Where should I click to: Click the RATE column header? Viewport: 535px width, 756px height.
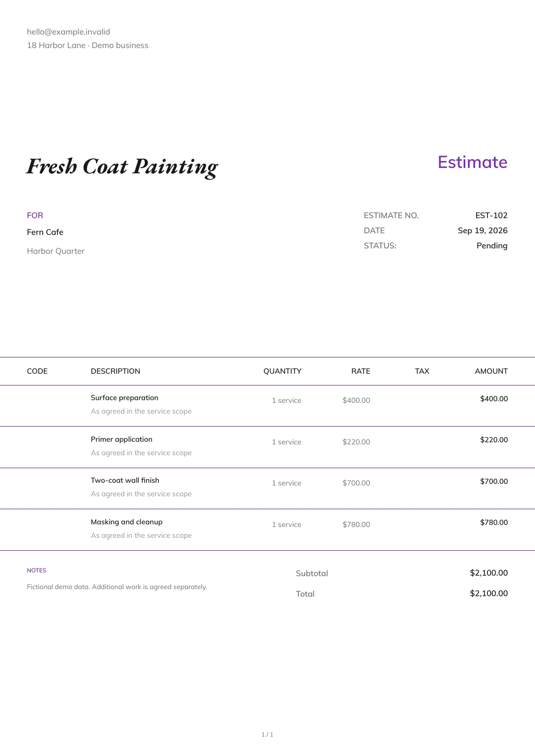point(360,371)
